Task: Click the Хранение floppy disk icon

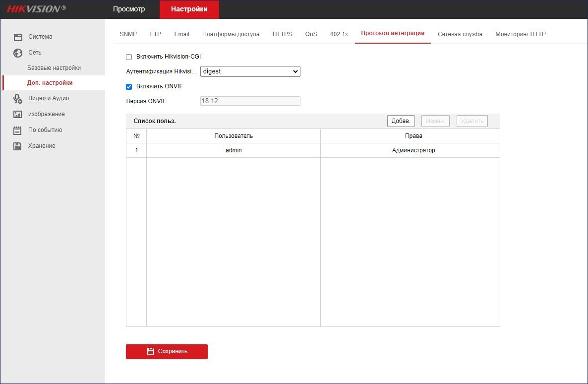Action: (x=18, y=146)
